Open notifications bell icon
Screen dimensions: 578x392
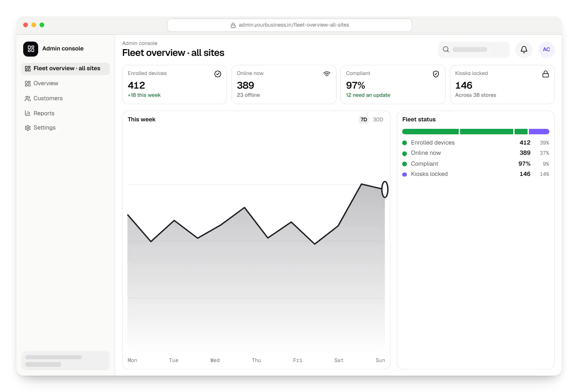(524, 49)
